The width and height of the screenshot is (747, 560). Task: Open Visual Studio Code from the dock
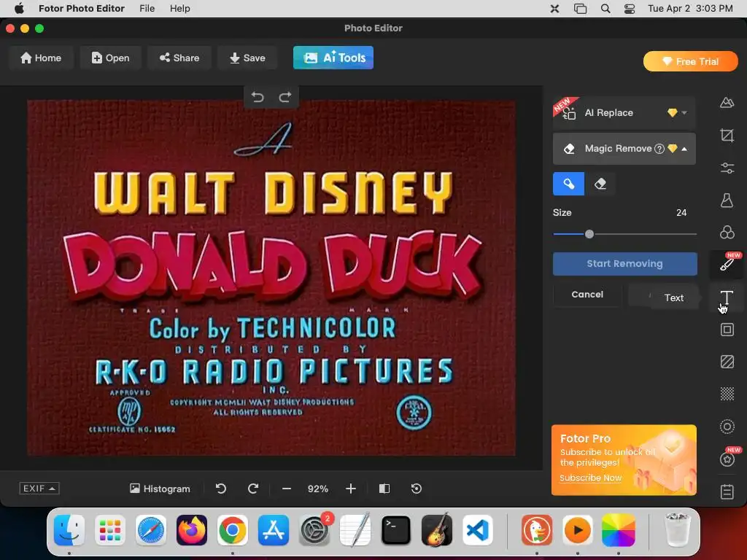coord(477,530)
